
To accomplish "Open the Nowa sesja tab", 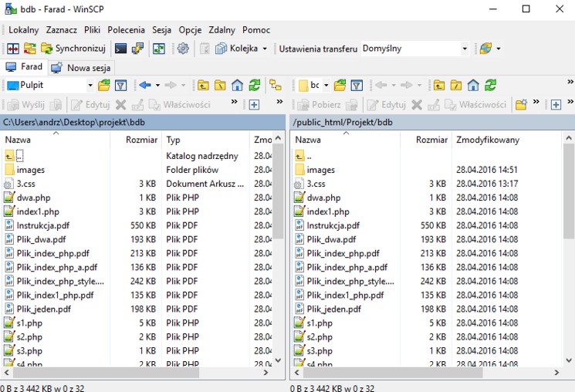I will [x=81, y=68].
